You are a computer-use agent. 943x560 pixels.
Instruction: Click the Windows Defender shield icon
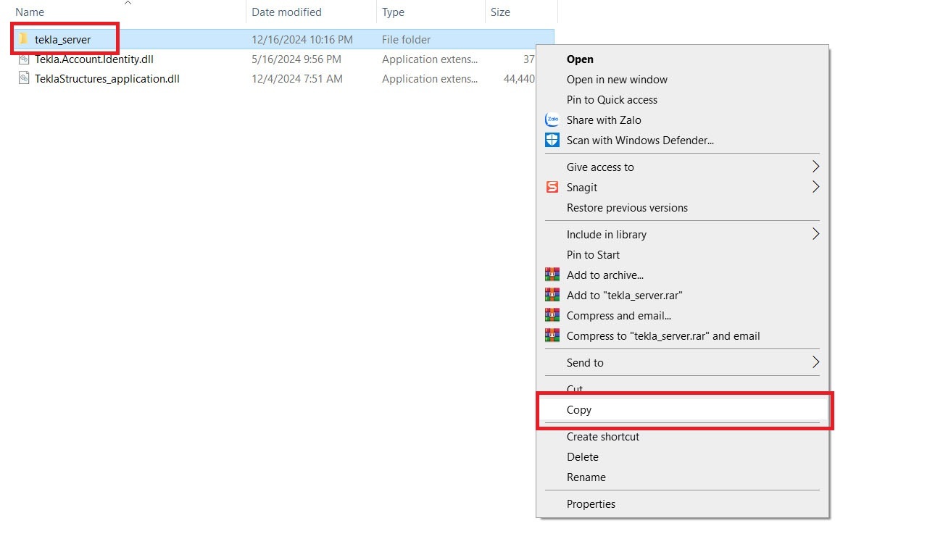pos(552,141)
